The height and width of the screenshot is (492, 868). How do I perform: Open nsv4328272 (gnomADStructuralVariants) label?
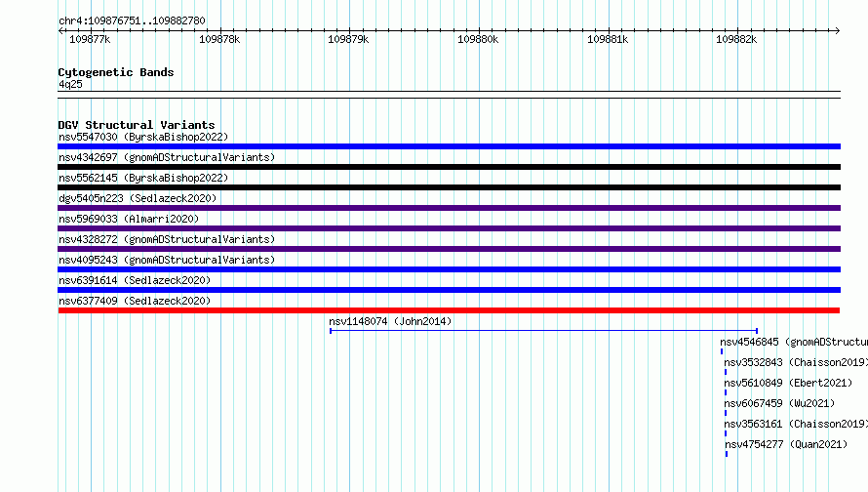click(x=167, y=239)
